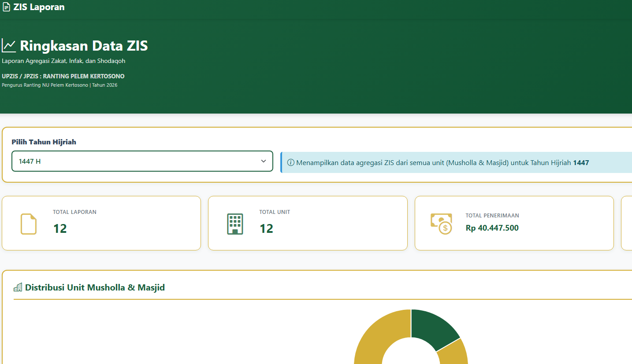Click the building icon beside Distribusi Unit heading
Image resolution: width=632 pixels, height=364 pixels.
click(x=18, y=288)
